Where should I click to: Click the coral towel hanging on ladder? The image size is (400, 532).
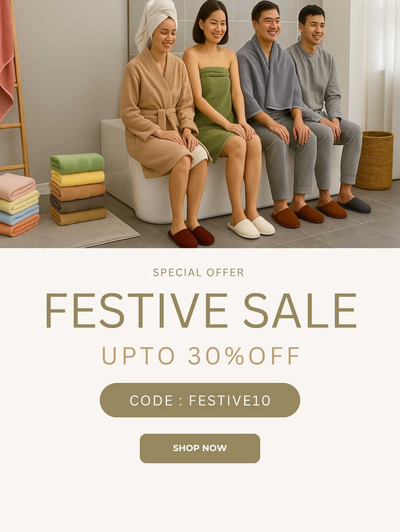7,58
